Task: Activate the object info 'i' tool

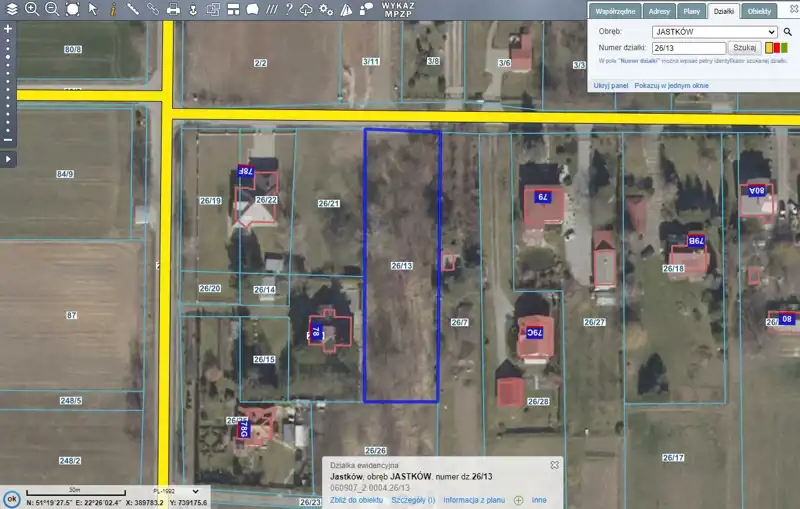Action: coord(112,9)
